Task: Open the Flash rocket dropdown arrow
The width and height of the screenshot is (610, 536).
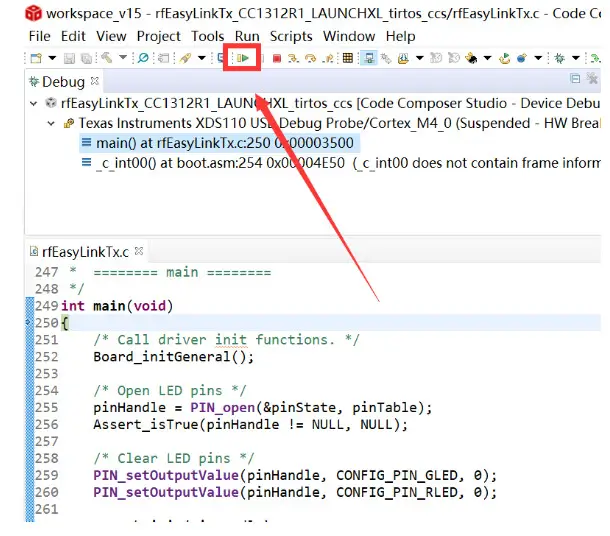Action: (202, 58)
